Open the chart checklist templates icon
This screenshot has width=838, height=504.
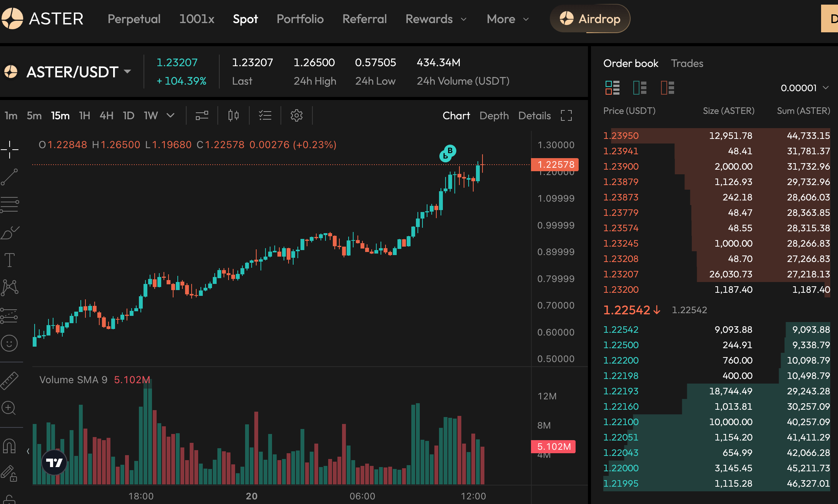click(265, 115)
